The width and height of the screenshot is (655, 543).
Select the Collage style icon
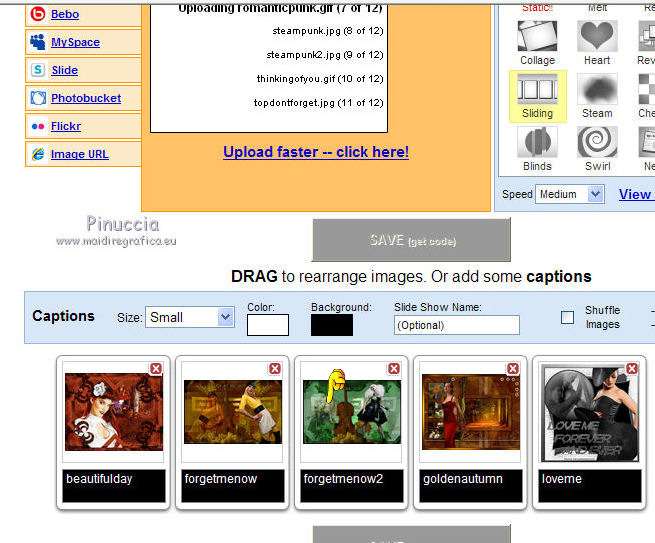click(537, 36)
